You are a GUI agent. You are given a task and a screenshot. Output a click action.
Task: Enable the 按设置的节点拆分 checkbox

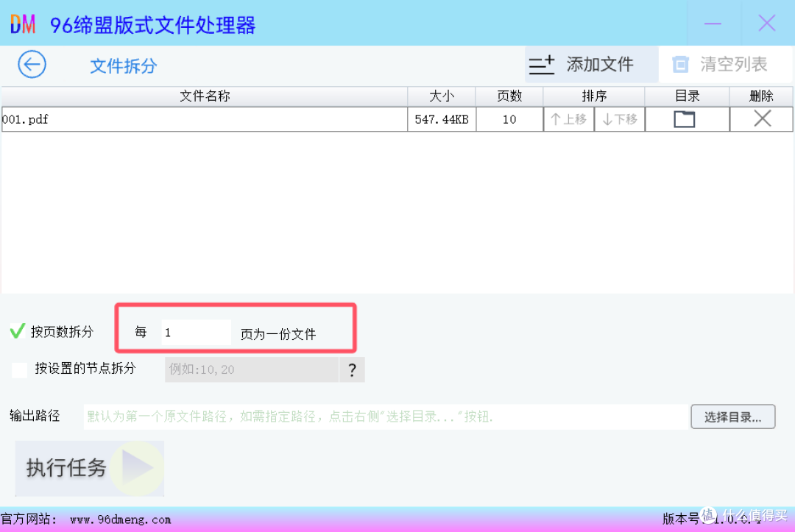click(x=20, y=369)
